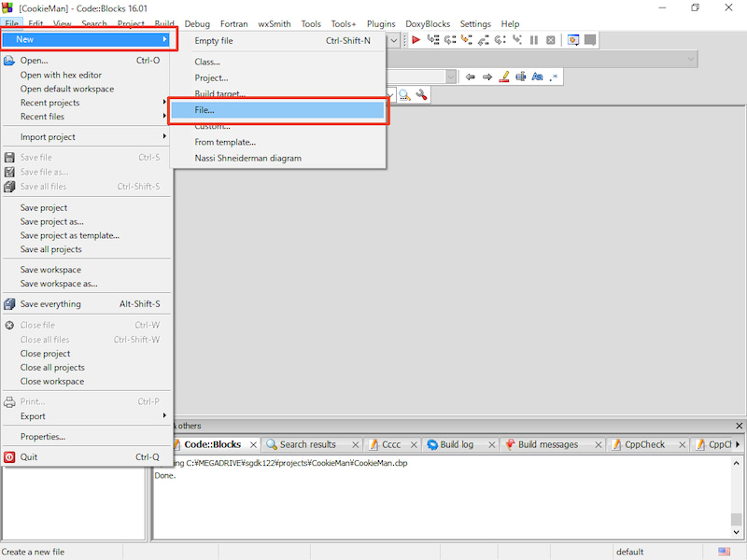Click the Step into instruction icon

coord(517,40)
